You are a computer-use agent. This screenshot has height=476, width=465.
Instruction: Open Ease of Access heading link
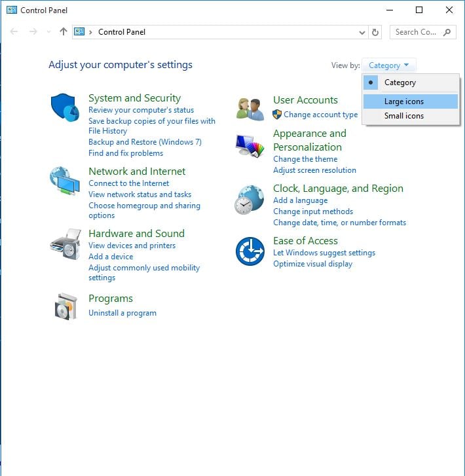(x=305, y=241)
